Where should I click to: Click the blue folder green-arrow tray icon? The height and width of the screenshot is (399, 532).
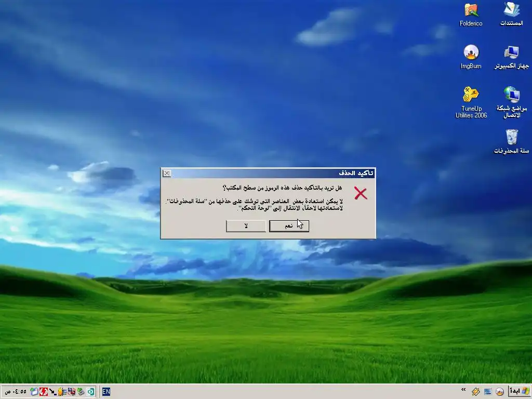[34, 392]
